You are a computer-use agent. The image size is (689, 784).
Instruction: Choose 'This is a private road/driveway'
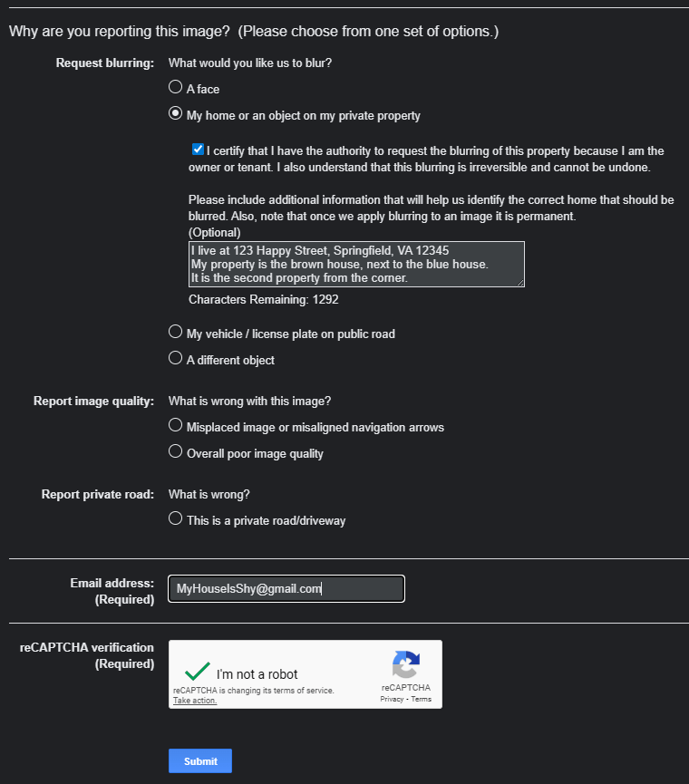tap(176, 519)
